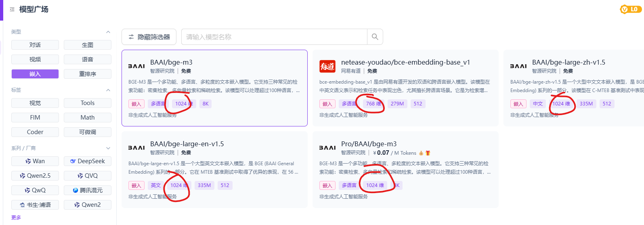Expand the 系列 / 厂商 section chevron
Screen dimensions: 644x225
[108, 148]
